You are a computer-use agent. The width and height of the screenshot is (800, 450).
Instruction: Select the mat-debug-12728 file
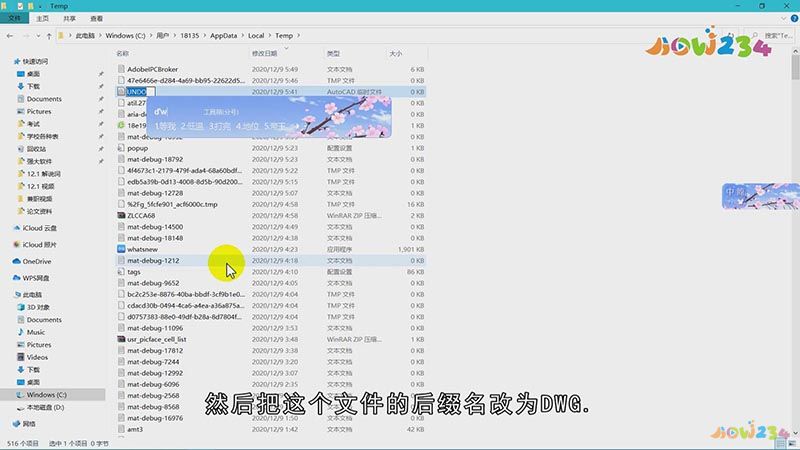coord(155,193)
